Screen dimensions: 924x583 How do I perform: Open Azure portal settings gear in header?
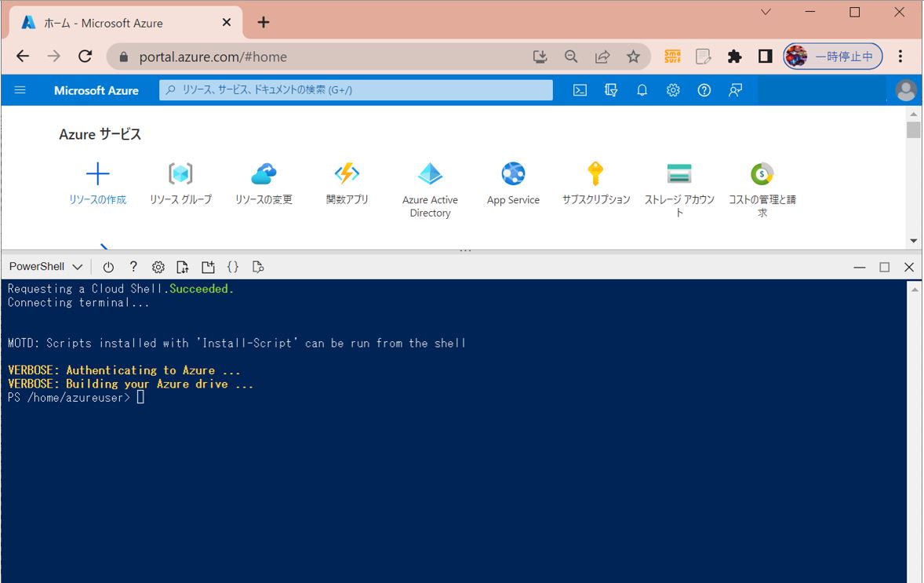pos(673,90)
